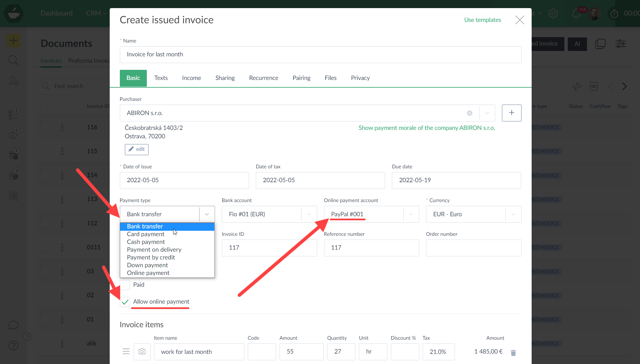This screenshot has height=364, width=640.
Task: Open the Currency dropdown
Action: click(x=513, y=214)
